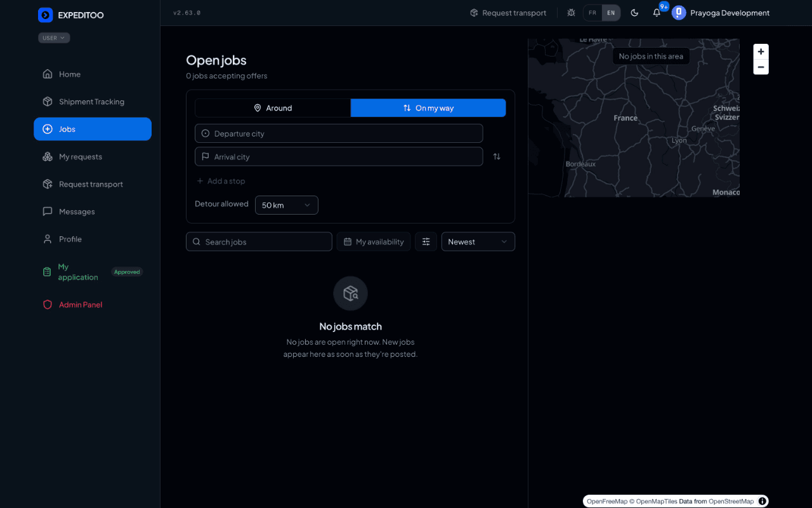Open Prayoga Development account menu
The image size is (812, 508).
coord(721,13)
